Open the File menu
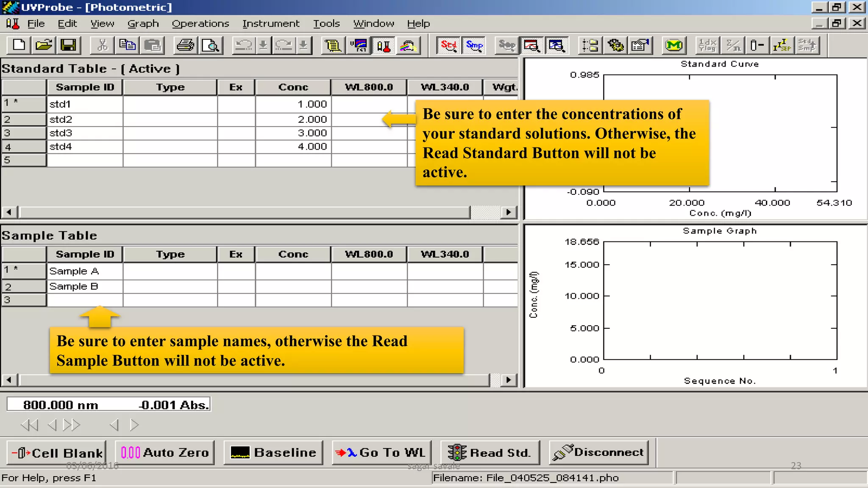Screen dimensions: 868x488 [36, 24]
